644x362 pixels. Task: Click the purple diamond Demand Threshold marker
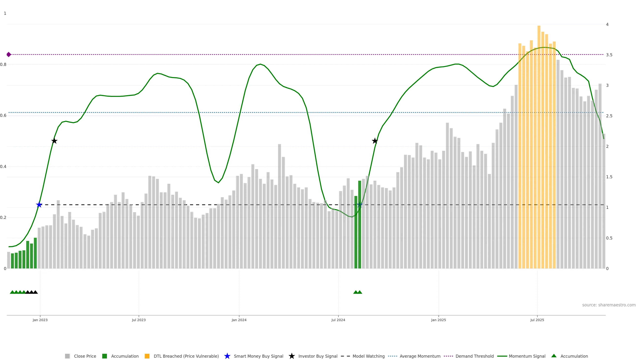(x=9, y=54)
